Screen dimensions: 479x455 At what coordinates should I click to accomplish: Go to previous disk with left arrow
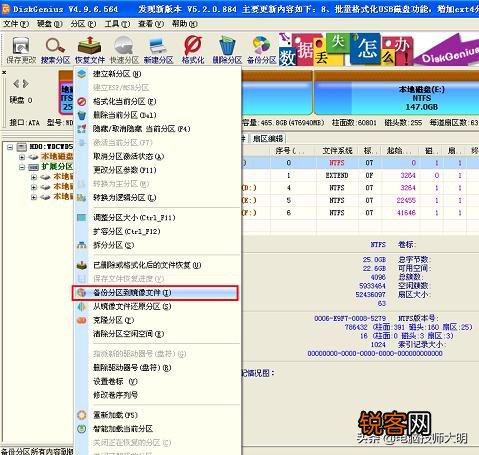pyautogui.click(x=16, y=84)
